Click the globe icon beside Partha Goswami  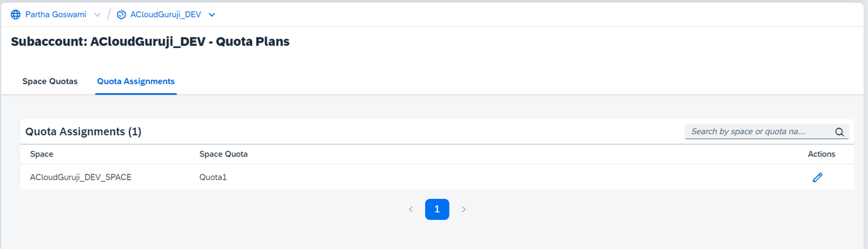pyautogui.click(x=16, y=15)
